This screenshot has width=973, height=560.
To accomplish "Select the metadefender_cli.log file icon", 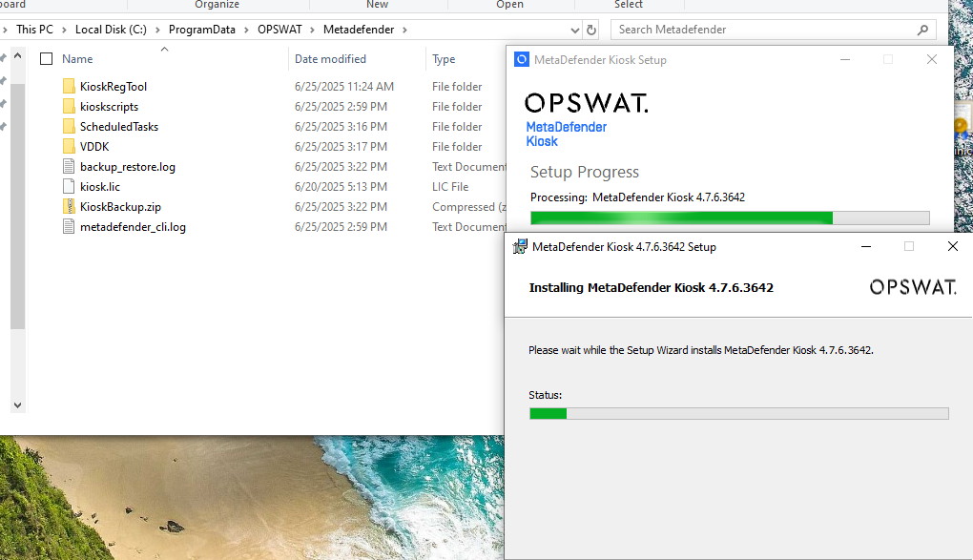I will [69, 227].
